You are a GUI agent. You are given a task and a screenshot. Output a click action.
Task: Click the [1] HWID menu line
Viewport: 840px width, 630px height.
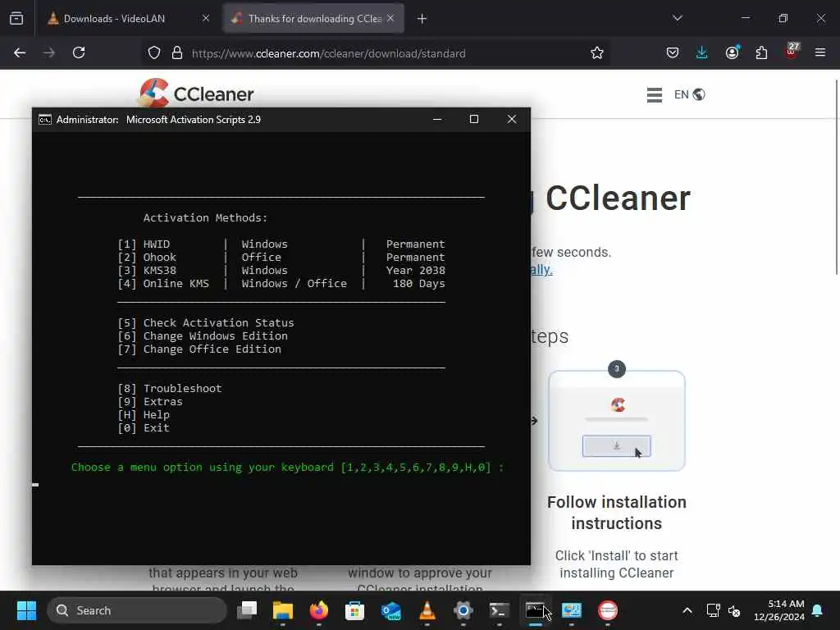[x=281, y=244]
